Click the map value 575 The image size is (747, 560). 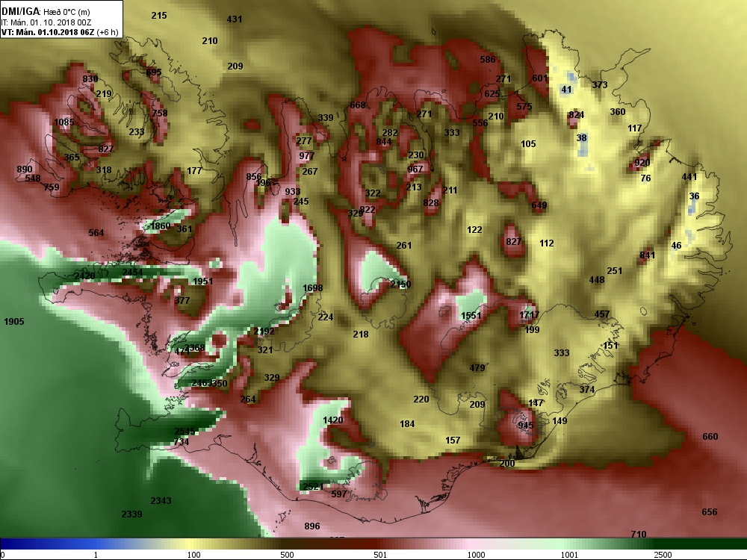pyautogui.click(x=524, y=107)
